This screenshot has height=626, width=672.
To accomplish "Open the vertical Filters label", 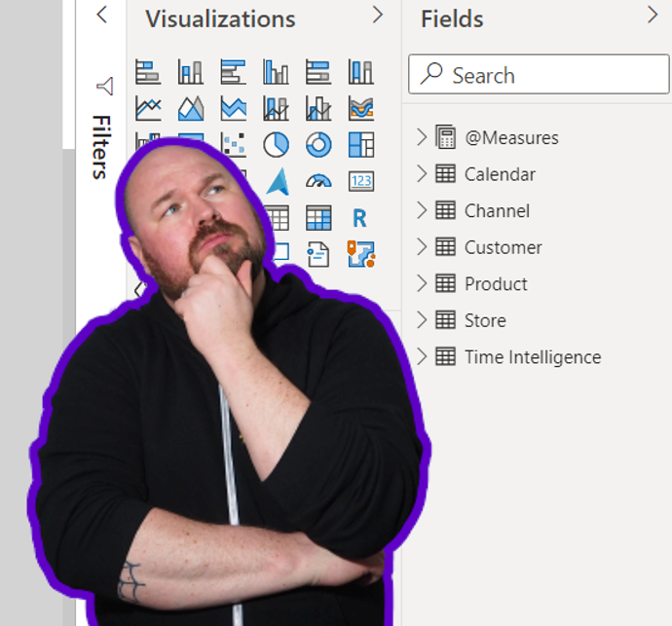I will (101, 147).
